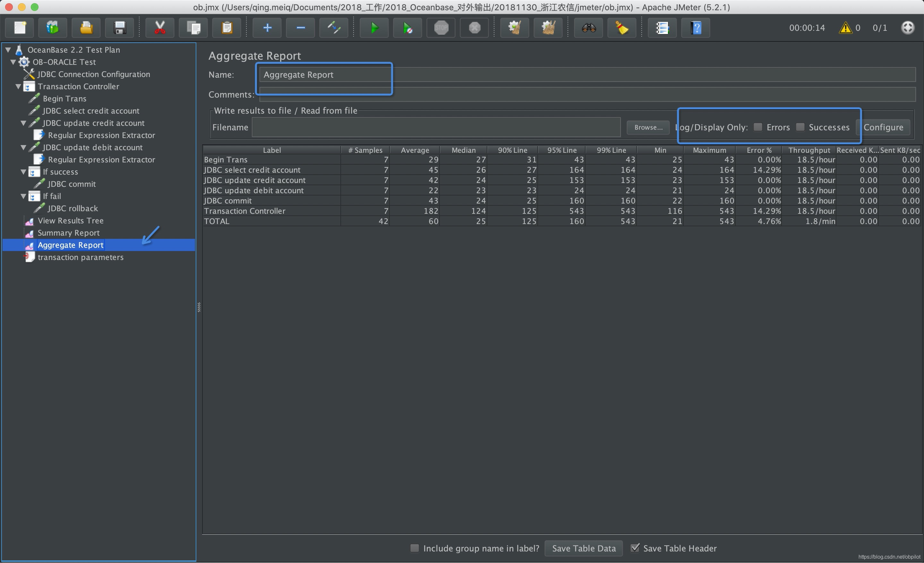Collapse the Transaction Controller node
This screenshot has height=563, width=924.
point(18,86)
